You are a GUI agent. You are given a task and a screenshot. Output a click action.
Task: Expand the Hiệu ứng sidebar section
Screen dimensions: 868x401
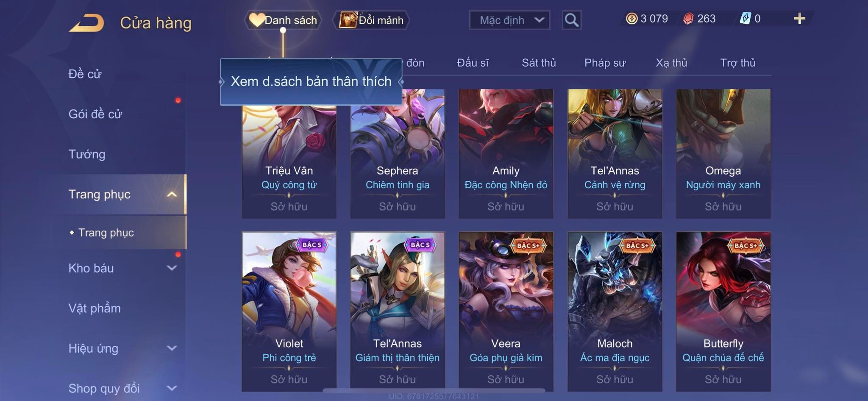click(172, 348)
